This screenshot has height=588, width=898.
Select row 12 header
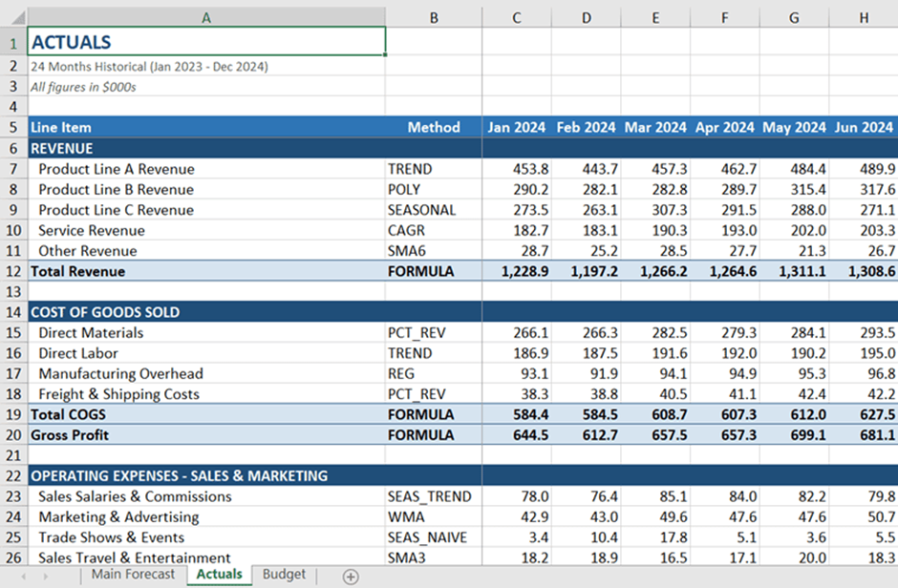pos(13,271)
